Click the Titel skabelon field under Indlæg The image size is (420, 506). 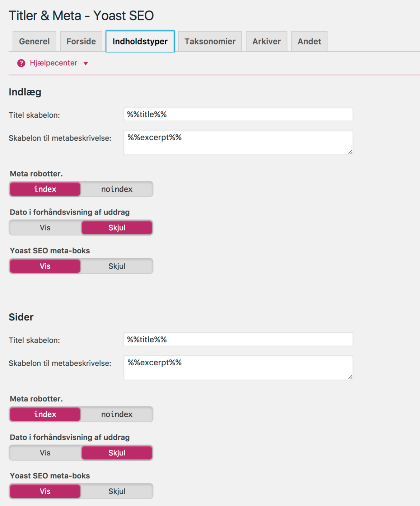[x=238, y=114]
